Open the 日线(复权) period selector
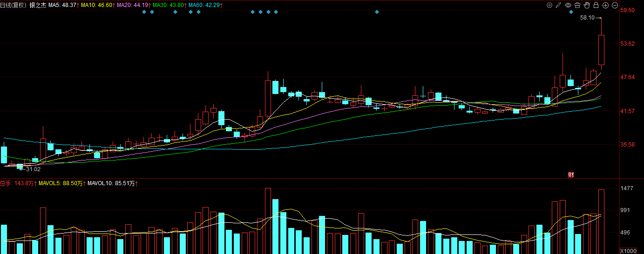This screenshot has width=644, height=254. coord(14,5)
